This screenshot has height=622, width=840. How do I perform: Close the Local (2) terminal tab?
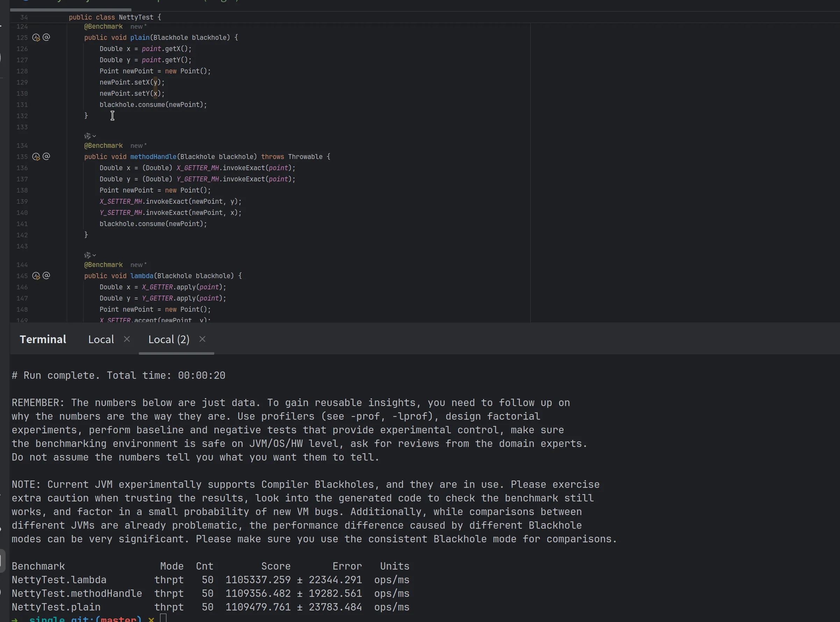click(202, 339)
